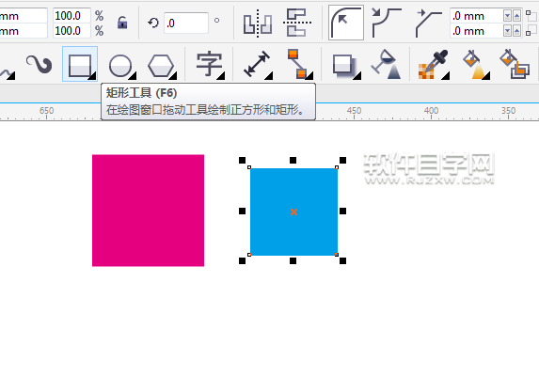Image resolution: width=539 pixels, height=392 pixels.
Task: Select the Connector tool
Action: pos(299,64)
